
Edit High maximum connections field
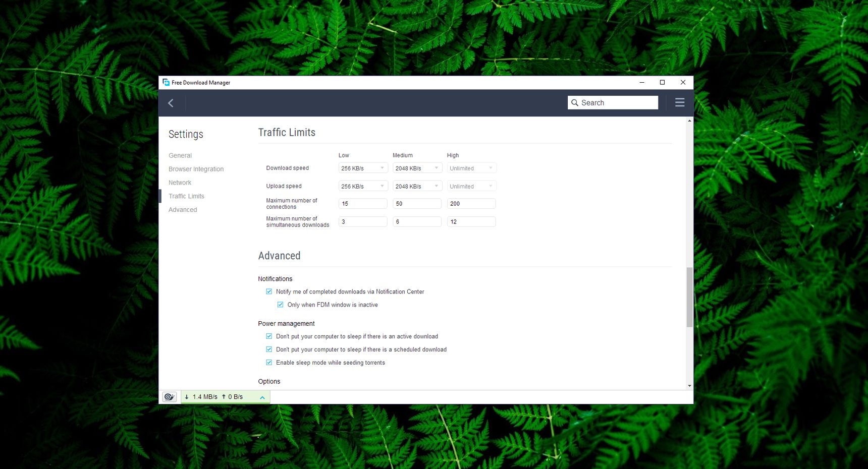[x=471, y=204]
